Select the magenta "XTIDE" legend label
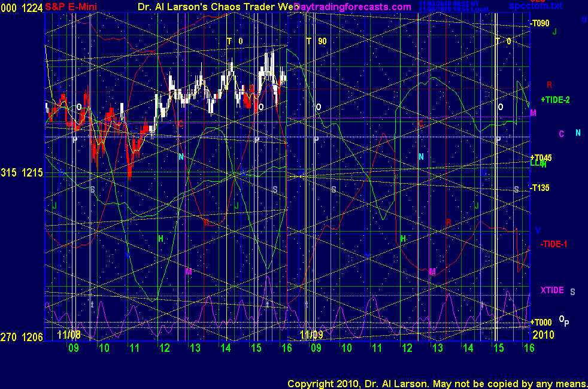The image size is (588, 389). click(x=552, y=290)
